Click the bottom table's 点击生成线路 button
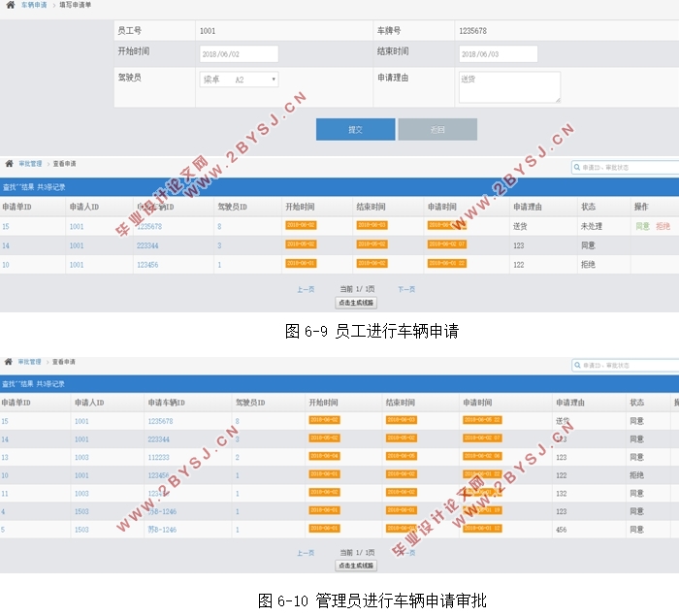 pos(356,566)
